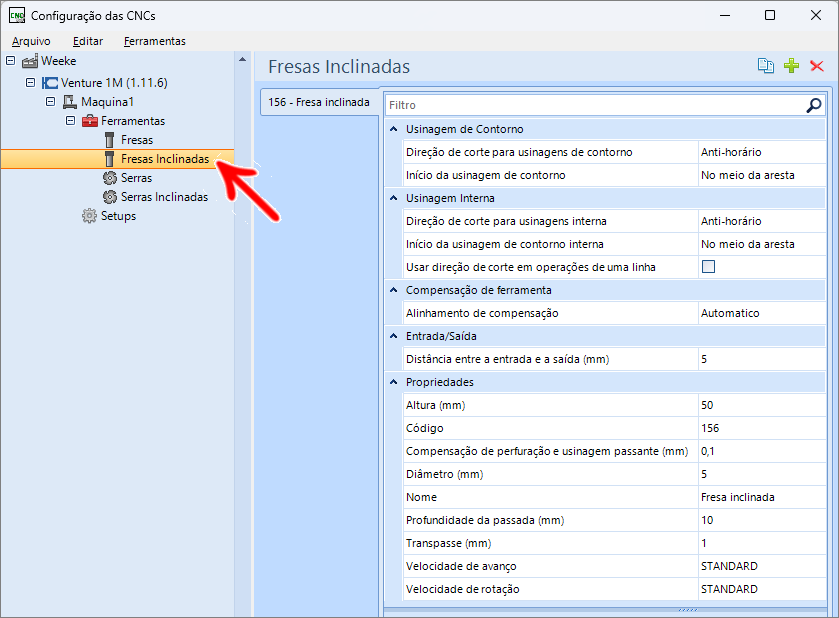Collapse the Entrada/Saída section
Screen dimensions: 839x618
pyautogui.click(x=394, y=336)
